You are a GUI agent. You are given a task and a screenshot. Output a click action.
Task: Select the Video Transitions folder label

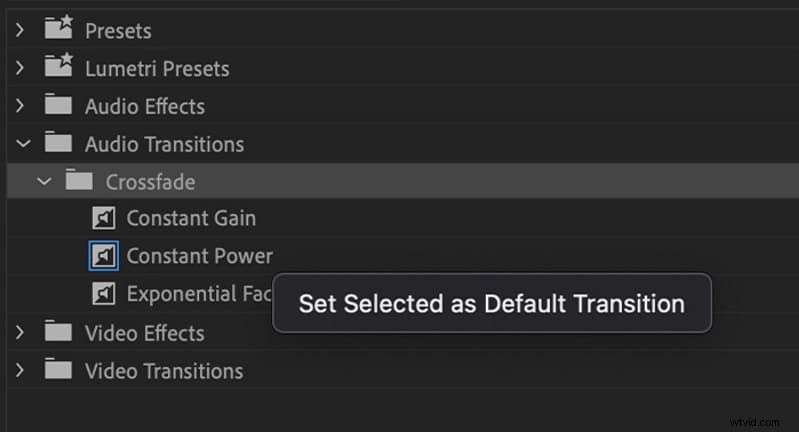point(164,370)
